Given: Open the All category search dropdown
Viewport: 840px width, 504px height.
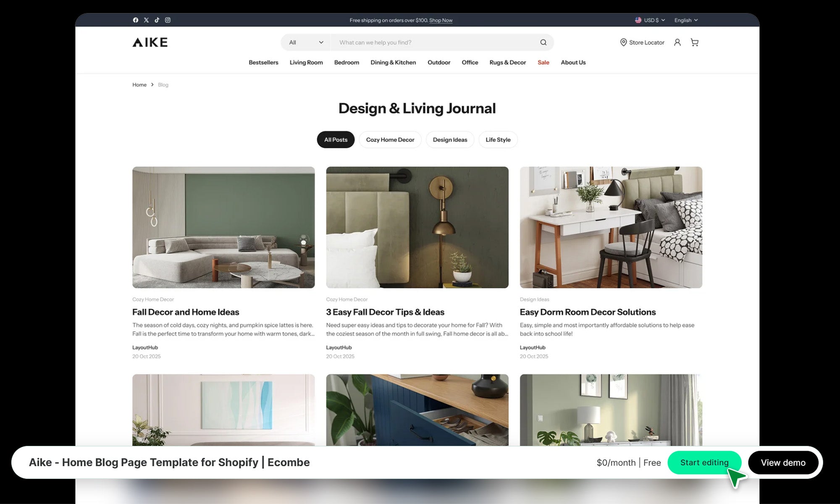Looking at the screenshot, I should 306,42.
